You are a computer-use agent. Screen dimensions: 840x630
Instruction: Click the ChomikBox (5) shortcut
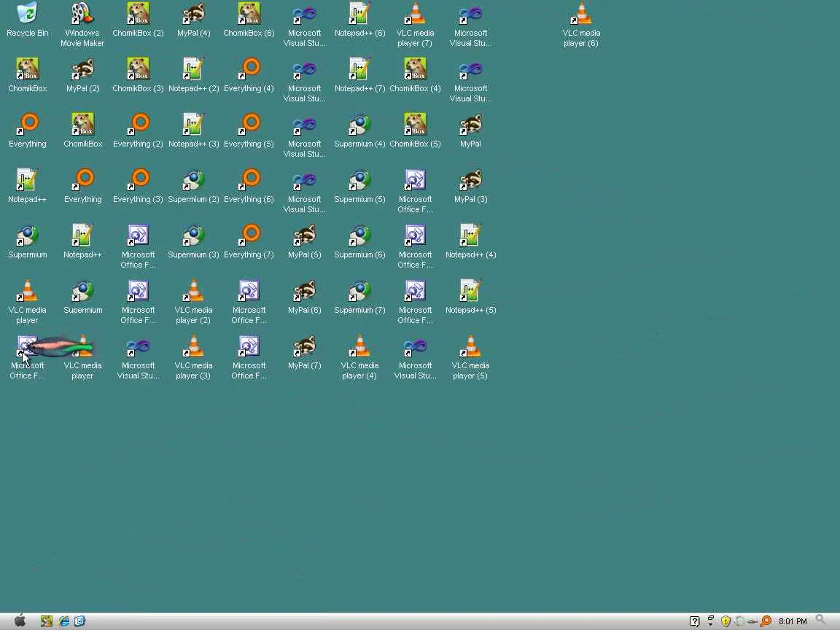pyautogui.click(x=415, y=131)
